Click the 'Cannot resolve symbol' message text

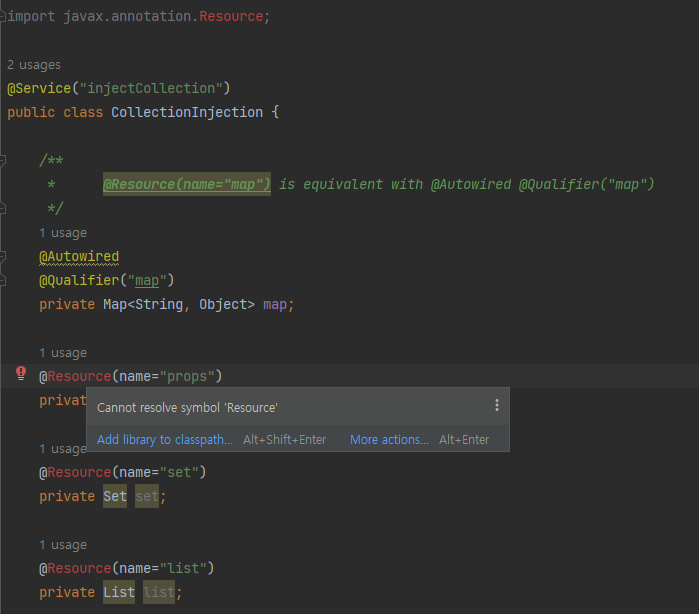(187, 408)
